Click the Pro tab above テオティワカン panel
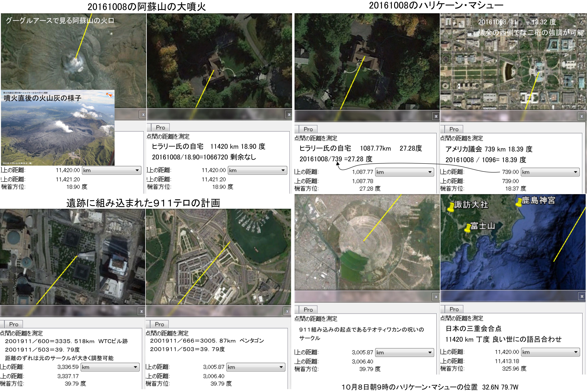Screen dimensions: 587x392 point(308,310)
